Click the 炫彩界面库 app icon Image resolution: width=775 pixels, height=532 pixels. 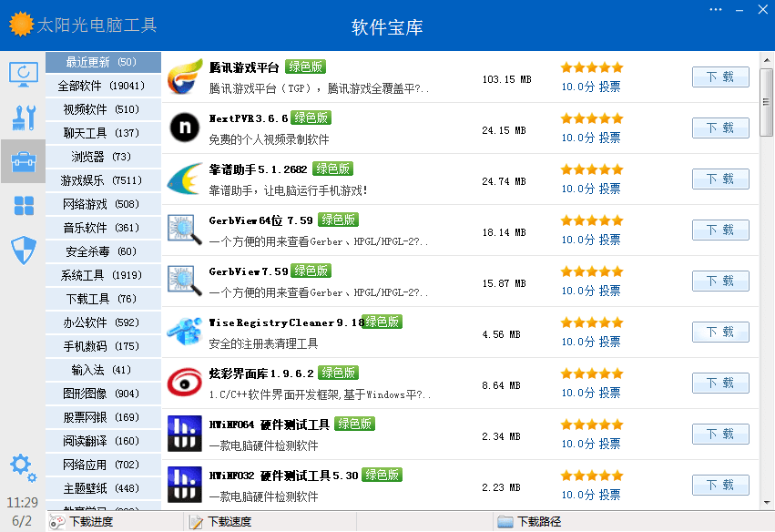pos(185,383)
